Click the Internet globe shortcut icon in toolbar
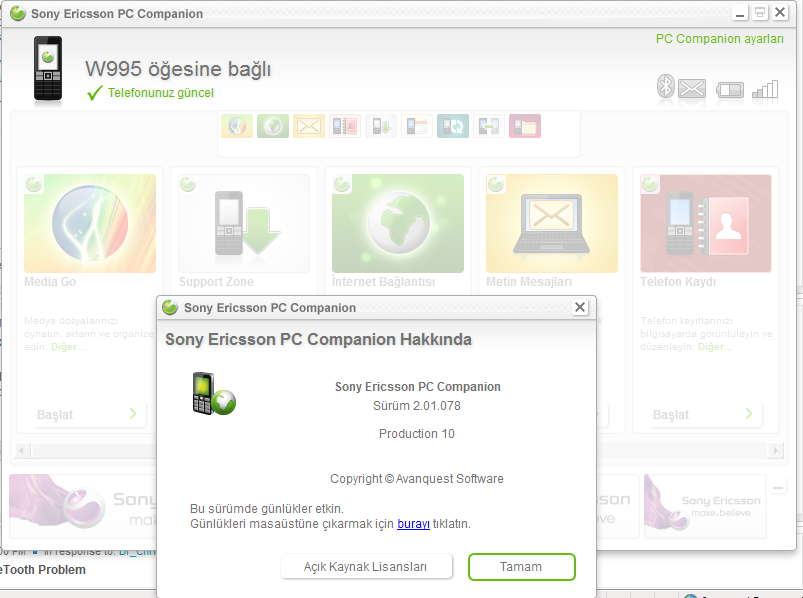 (x=273, y=126)
